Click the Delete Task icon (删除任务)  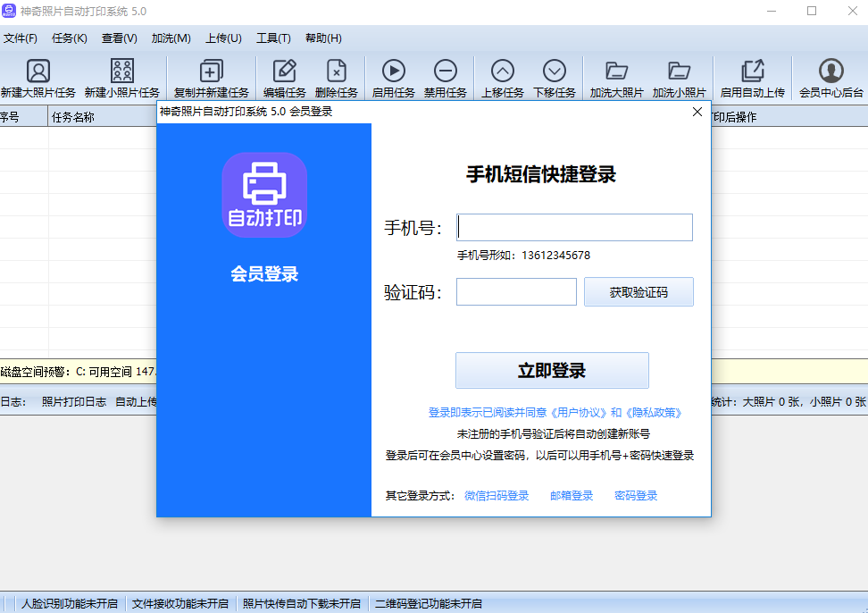(337, 71)
